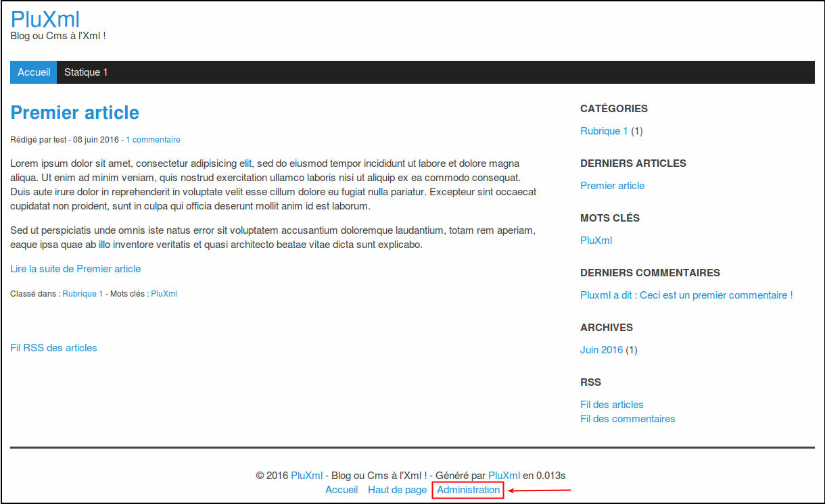
Task: Open 'Fil des commentaires' RSS feed link
Action: [x=627, y=419]
